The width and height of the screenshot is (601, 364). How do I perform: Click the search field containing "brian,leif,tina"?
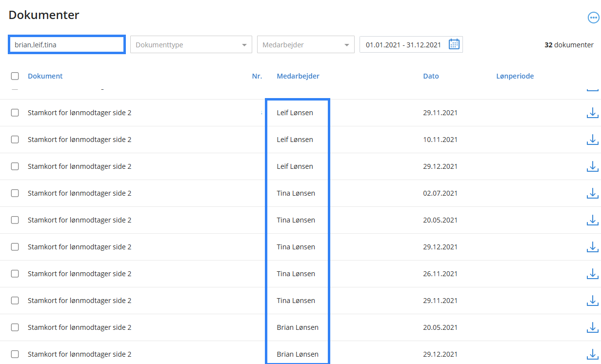coord(67,45)
